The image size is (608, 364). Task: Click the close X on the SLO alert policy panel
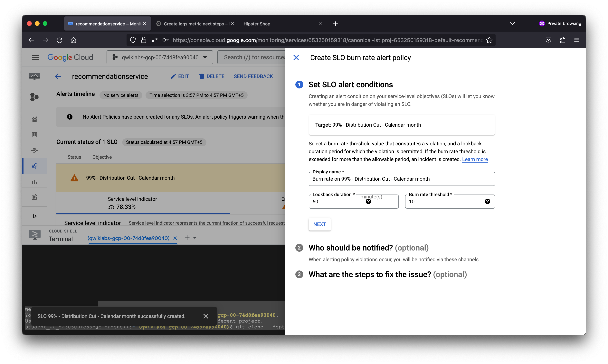[x=296, y=57]
